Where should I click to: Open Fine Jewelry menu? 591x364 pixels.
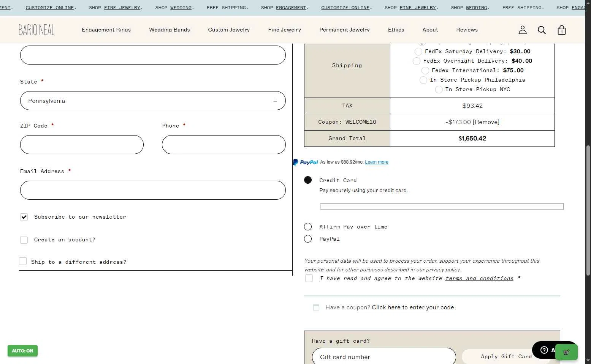click(284, 30)
